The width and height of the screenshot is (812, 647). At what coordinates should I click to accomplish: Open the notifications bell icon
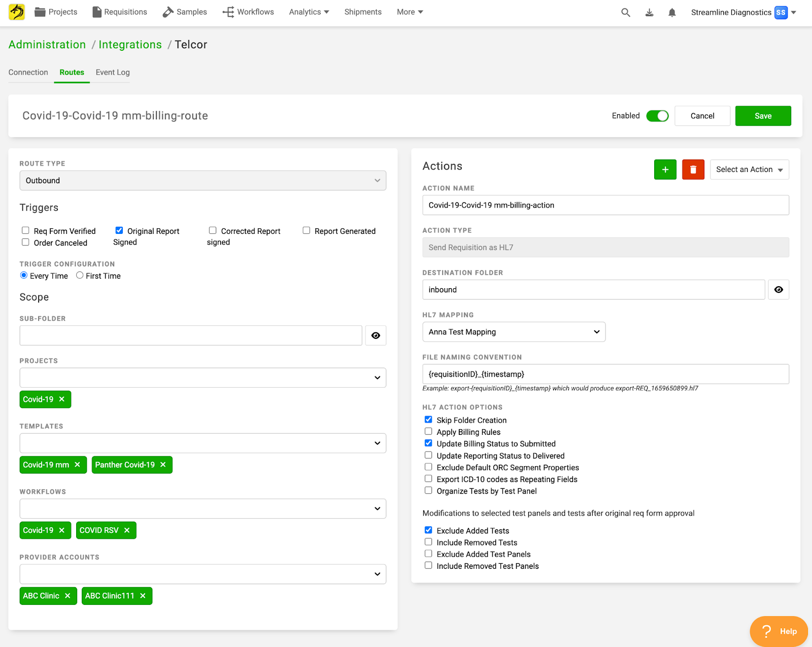point(672,12)
